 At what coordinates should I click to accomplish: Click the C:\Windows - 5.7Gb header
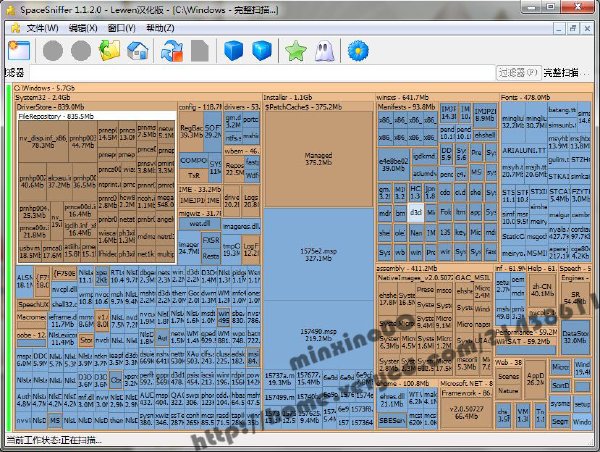303,88
